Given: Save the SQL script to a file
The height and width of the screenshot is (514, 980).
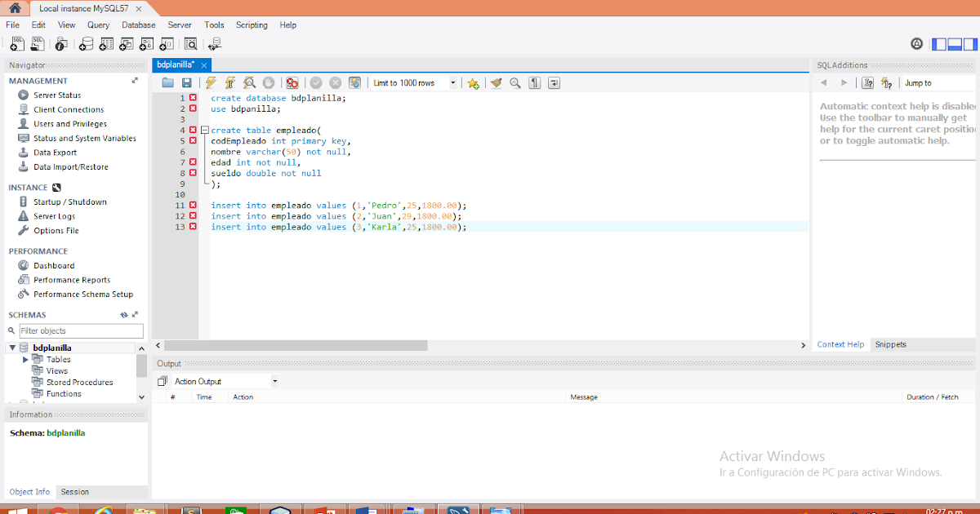Looking at the screenshot, I should [189, 82].
